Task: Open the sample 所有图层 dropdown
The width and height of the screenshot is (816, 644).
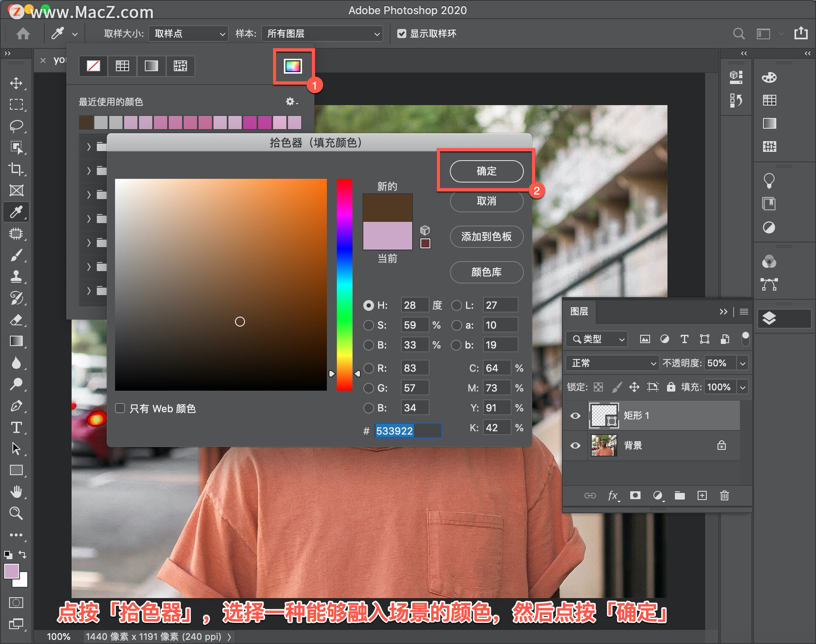Action: 322,34
